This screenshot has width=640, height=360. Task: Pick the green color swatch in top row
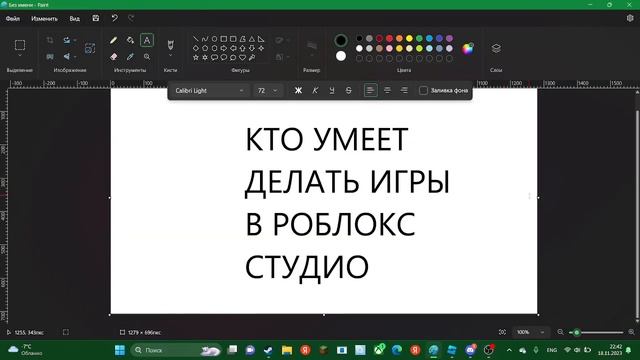(419, 38)
